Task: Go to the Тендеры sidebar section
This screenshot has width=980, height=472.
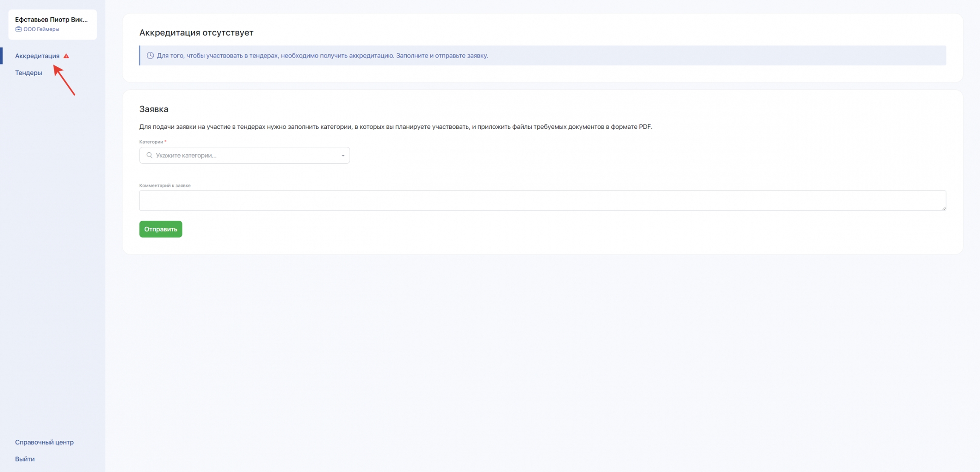Action: point(28,73)
